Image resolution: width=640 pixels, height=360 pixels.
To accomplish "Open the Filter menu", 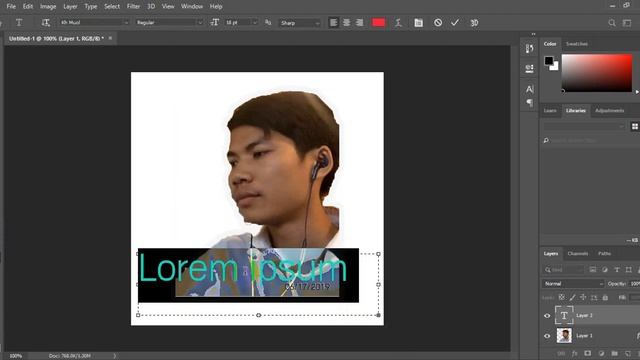I will click(133, 7).
